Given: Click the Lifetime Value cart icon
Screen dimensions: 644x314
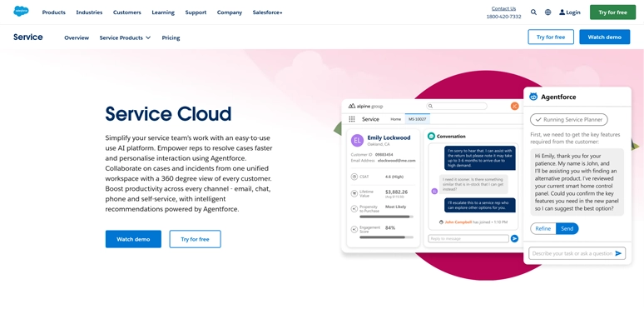Looking at the screenshot, I should [x=354, y=193].
